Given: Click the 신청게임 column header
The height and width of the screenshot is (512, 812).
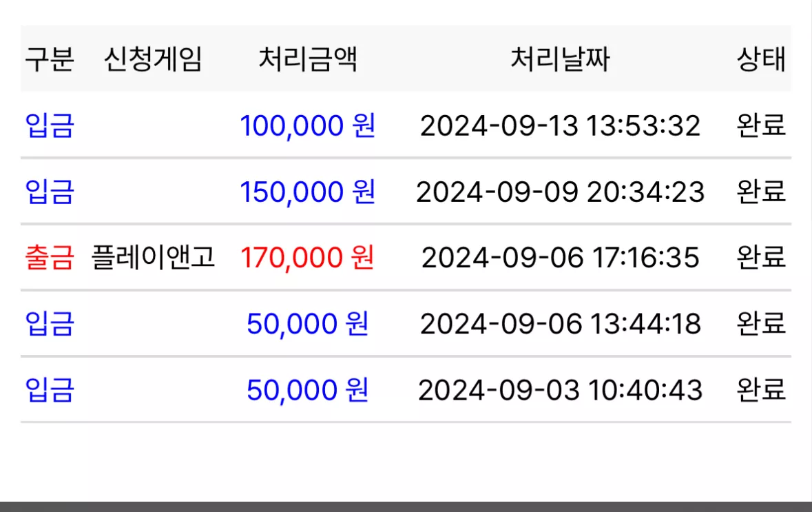Looking at the screenshot, I should [x=153, y=59].
